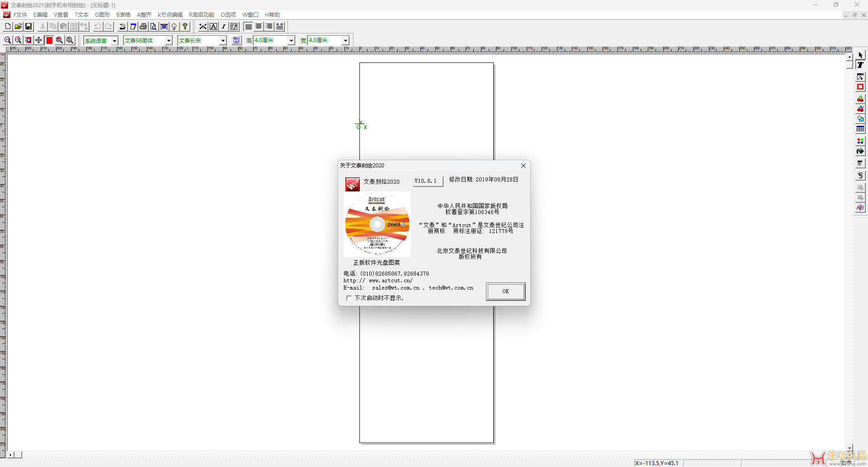Click the horizontal scrollbar left arrow

pyautogui.click(x=11, y=455)
